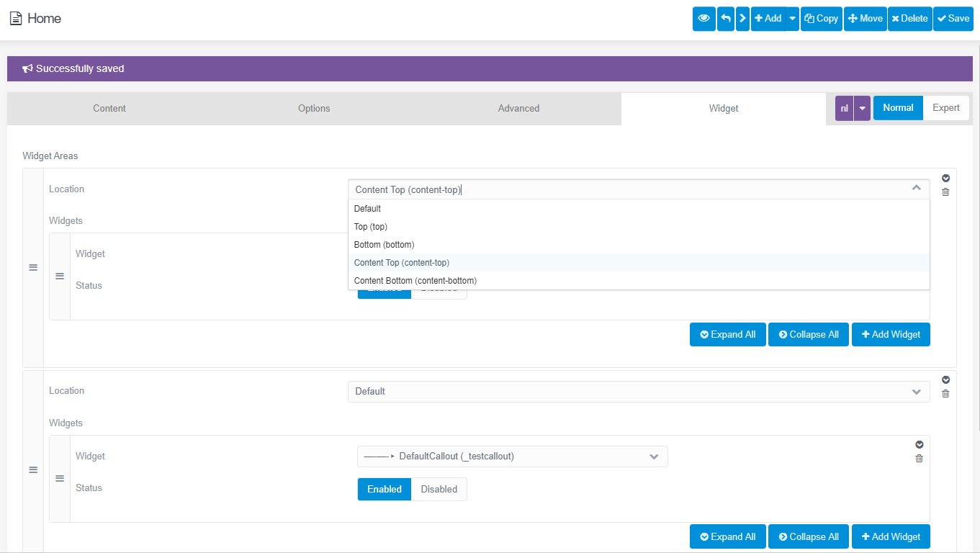This screenshot has height=553, width=980.
Task: Grab DefaultCallout widget row drag handle
Action: click(60, 479)
